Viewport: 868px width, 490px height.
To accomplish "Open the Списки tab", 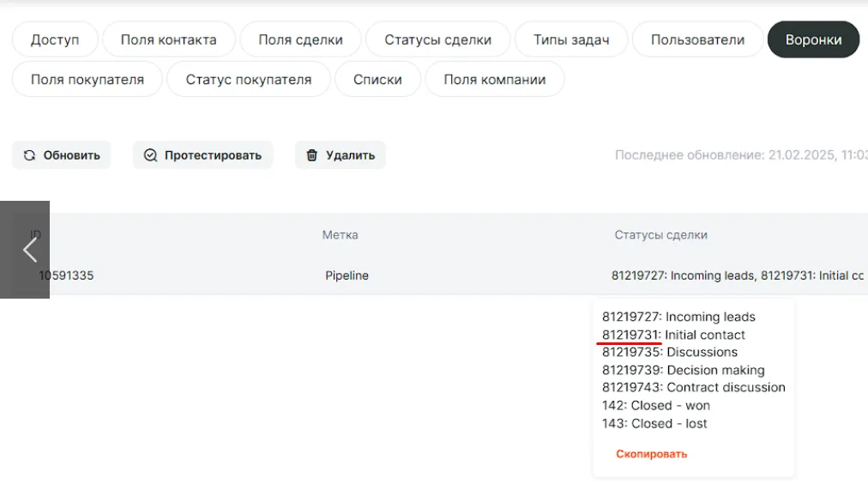I will (377, 79).
